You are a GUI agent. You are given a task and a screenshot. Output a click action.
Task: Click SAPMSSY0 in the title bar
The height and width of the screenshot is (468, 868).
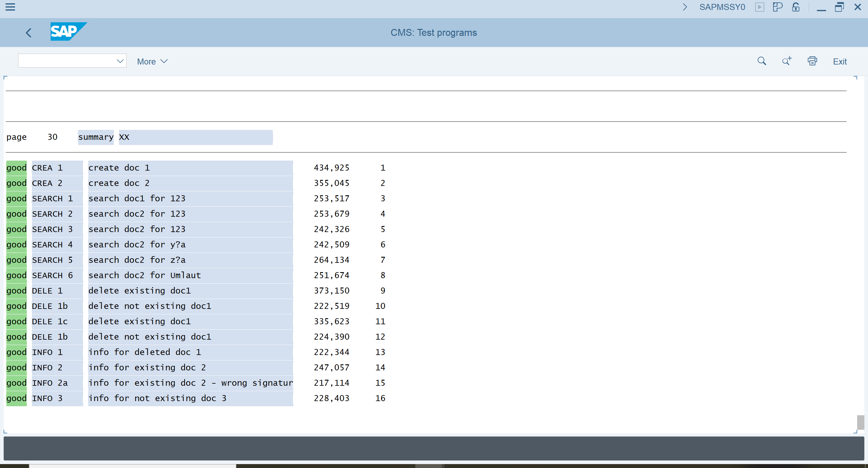(x=722, y=7)
